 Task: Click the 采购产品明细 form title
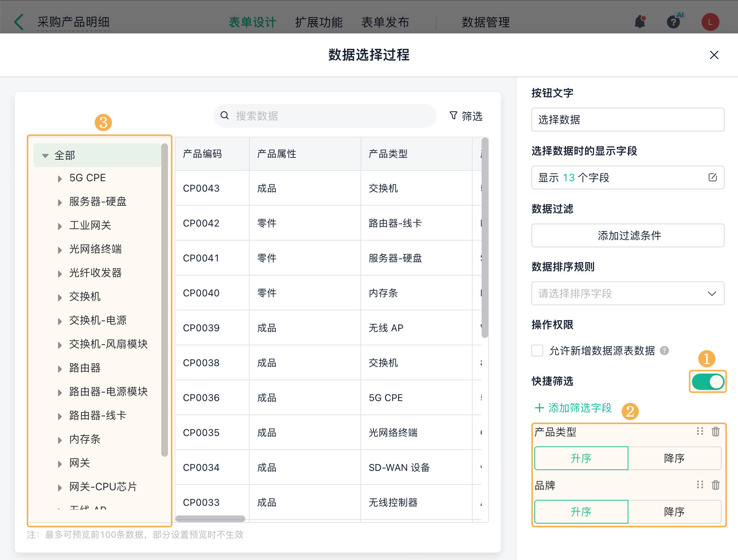[x=73, y=22]
